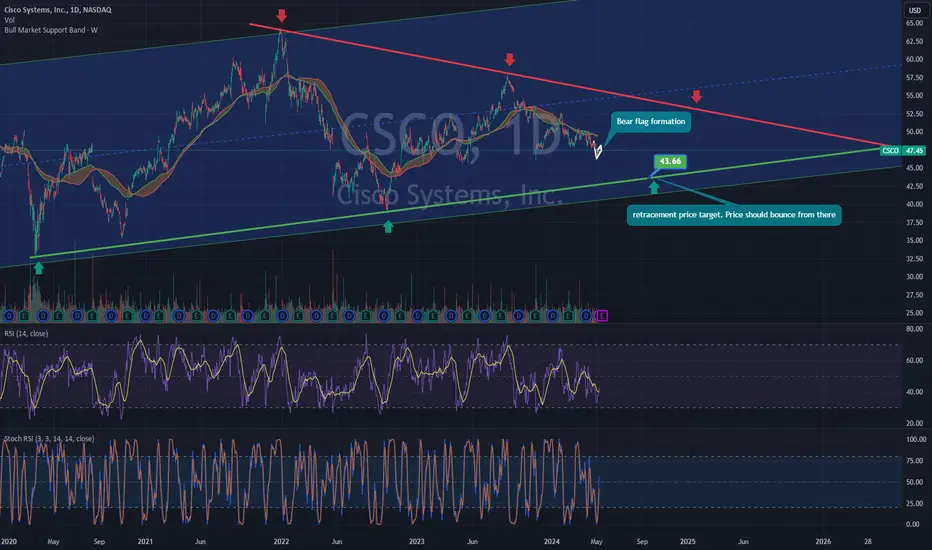
Task: Click 2026 on the time axis
Action: pyautogui.click(x=823, y=542)
